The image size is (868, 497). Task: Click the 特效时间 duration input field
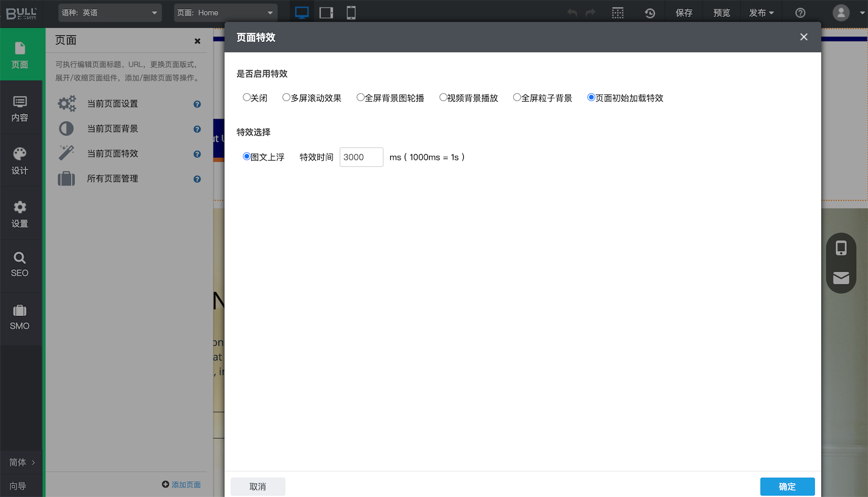tap(361, 157)
